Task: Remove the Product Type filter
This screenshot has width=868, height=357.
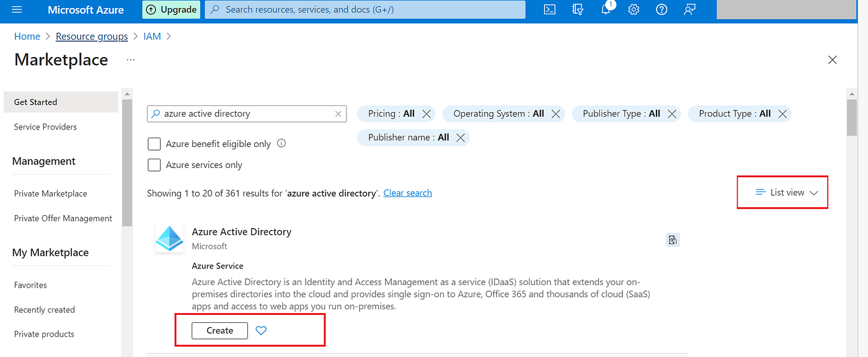Action: pos(782,114)
